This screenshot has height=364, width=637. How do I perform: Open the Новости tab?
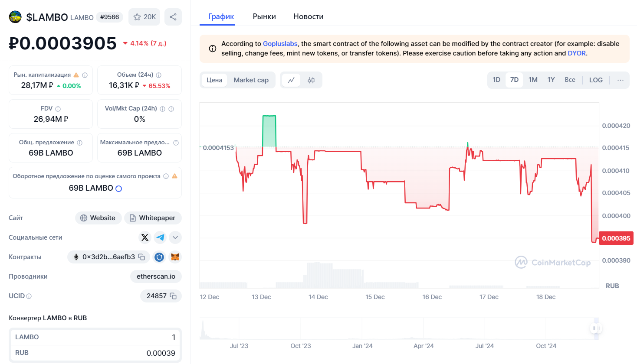pos(308,16)
